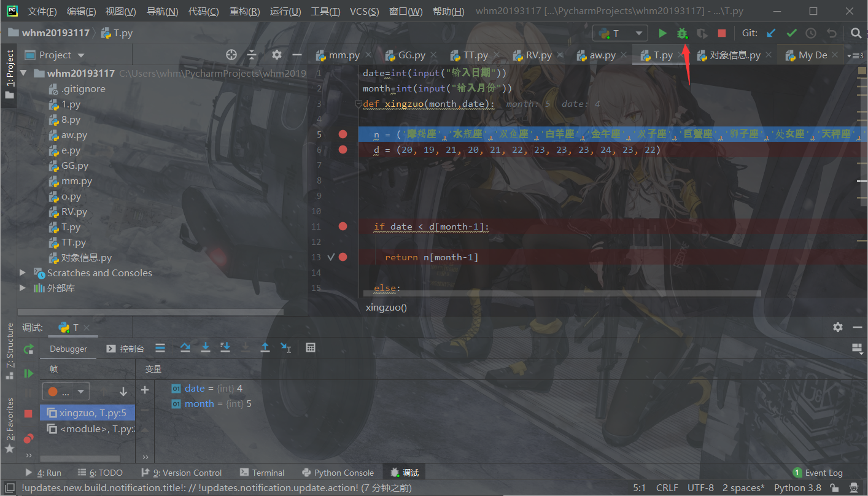The height and width of the screenshot is (496, 868).
Task: Stop the process with the top toolbar red square
Action: point(722,33)
